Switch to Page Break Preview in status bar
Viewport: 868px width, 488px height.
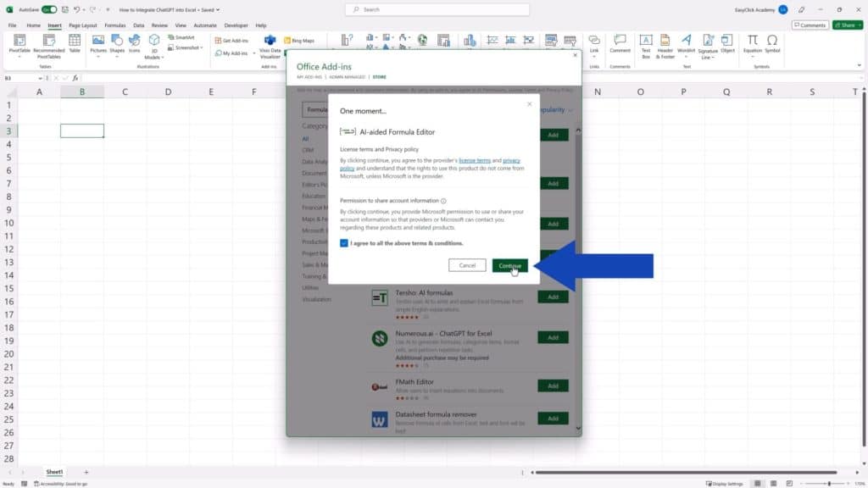pyautogui.click(x=789, y=484)
